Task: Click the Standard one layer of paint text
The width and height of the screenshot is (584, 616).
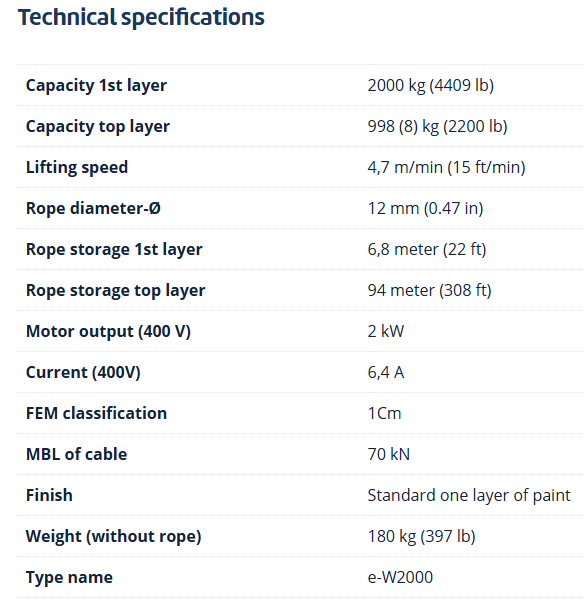Action: tap(469, 495)
